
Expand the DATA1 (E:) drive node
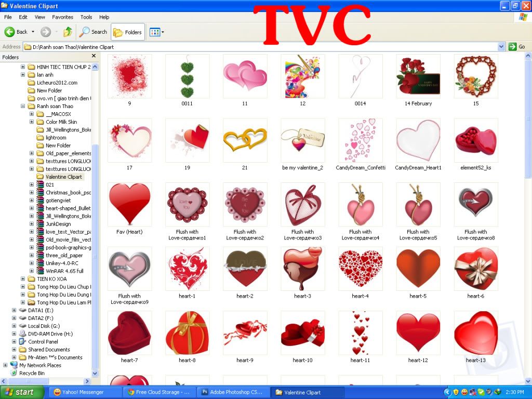pos(14,310)
